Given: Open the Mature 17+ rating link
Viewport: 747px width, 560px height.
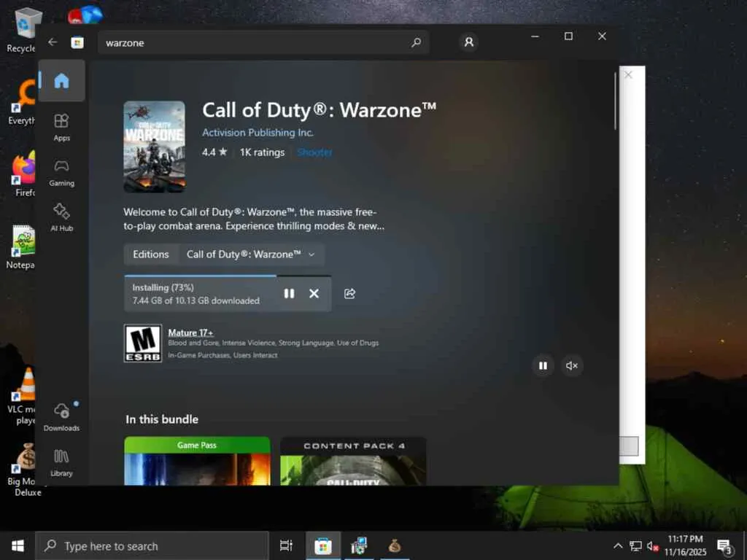Looking at the screenshot, I should pyautogui.click(x=190, y=332).
